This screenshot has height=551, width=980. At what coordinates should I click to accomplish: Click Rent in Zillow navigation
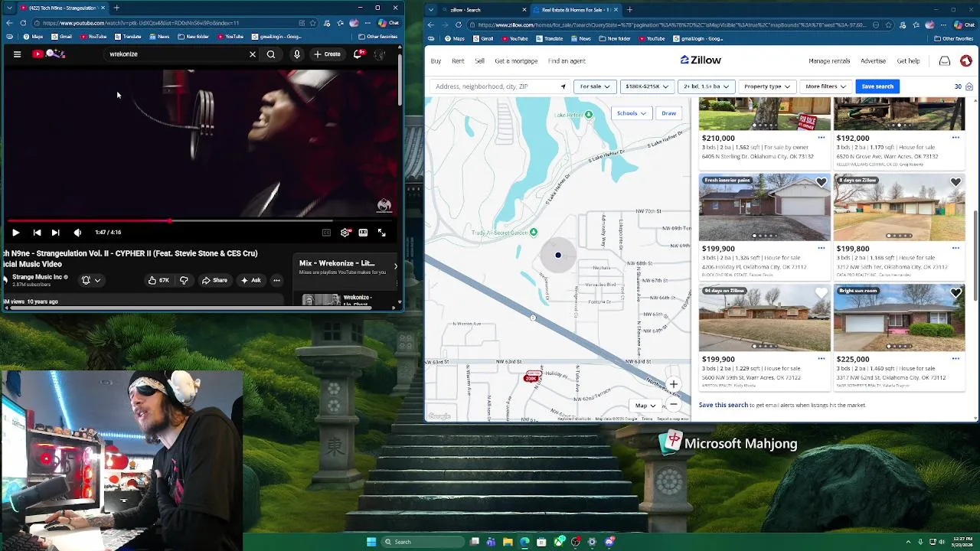(458, 61)
